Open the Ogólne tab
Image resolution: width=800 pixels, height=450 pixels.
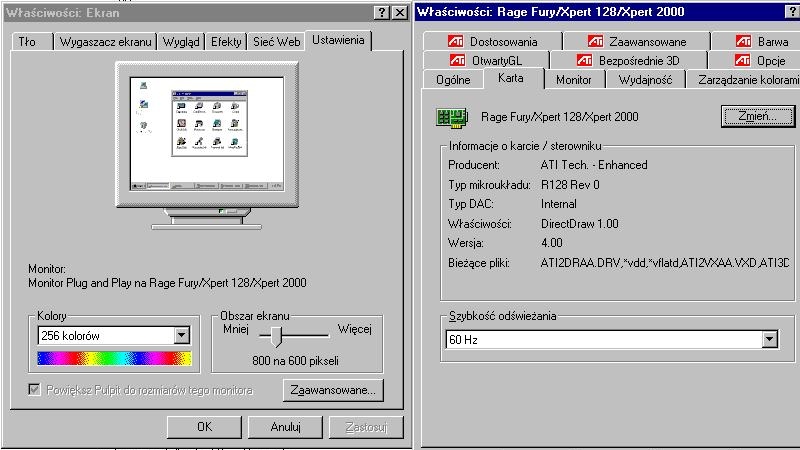pos(453,80)
